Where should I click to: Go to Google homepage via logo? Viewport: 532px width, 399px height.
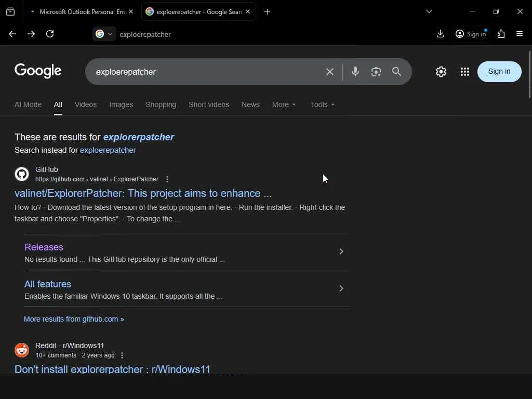coord(38,71)
